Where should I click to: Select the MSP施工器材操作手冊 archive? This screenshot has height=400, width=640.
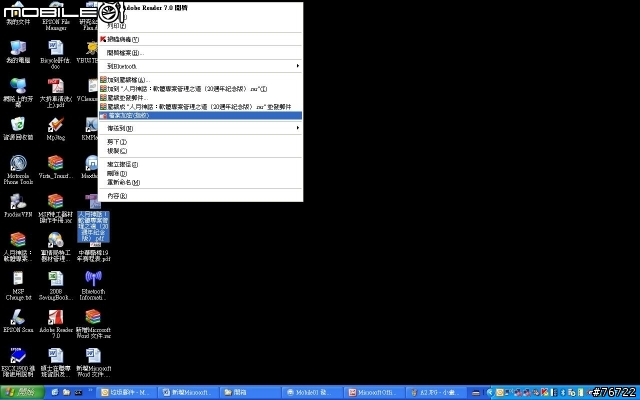point(56,208)
